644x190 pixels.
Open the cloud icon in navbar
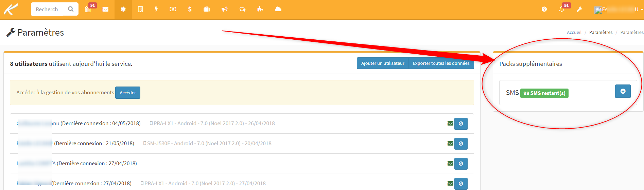[278, 9]
